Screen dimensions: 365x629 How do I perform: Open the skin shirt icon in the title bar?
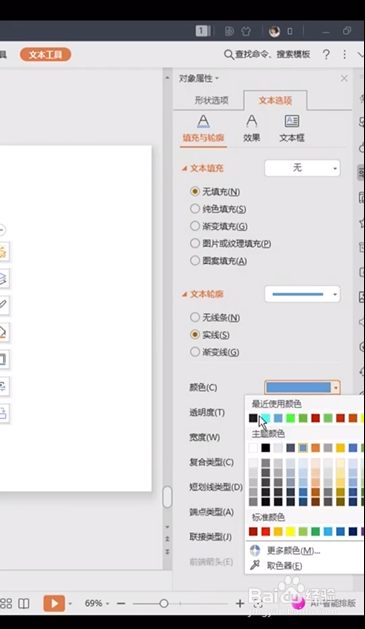[246, 31]
